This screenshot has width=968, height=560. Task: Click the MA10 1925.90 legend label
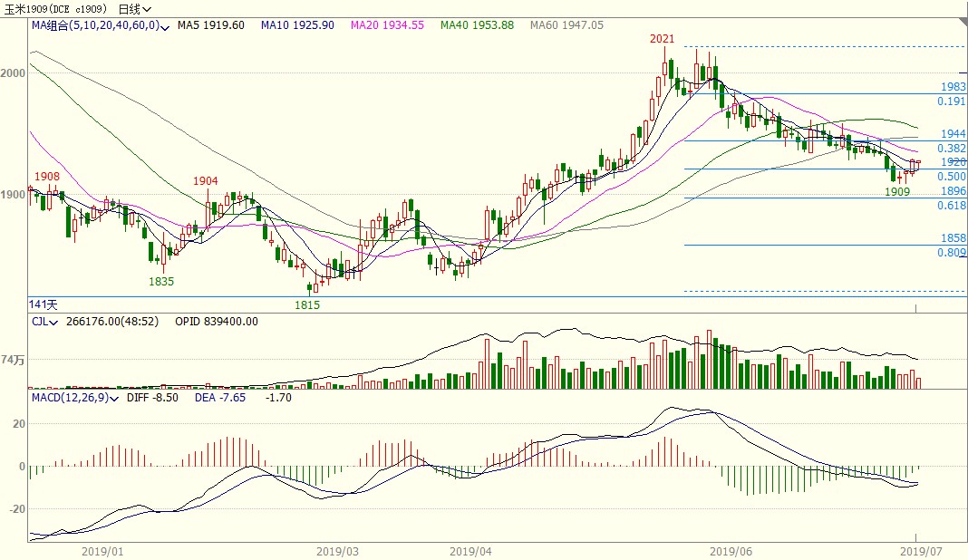point(297,25)
